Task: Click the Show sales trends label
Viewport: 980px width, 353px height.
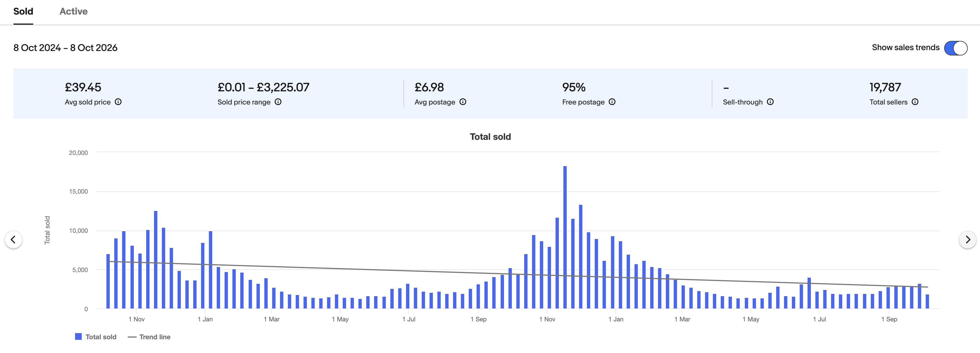Action: [x=906, y=48]
